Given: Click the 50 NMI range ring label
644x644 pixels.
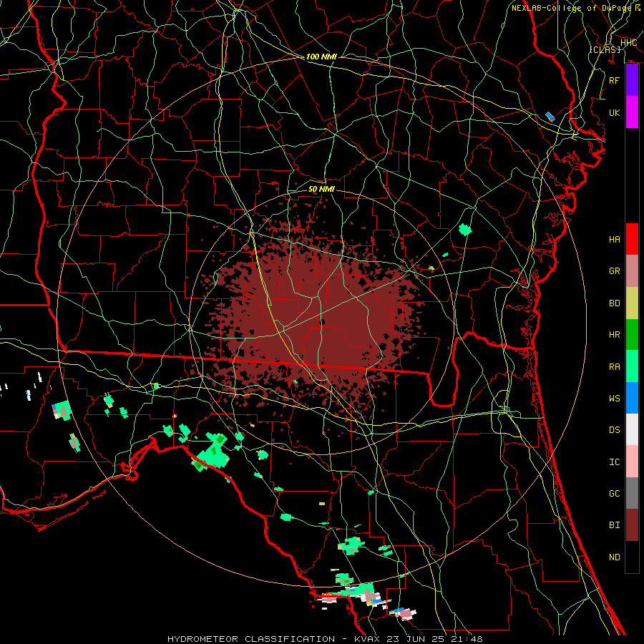Looking at the screenshot, I should coord(321,189).
